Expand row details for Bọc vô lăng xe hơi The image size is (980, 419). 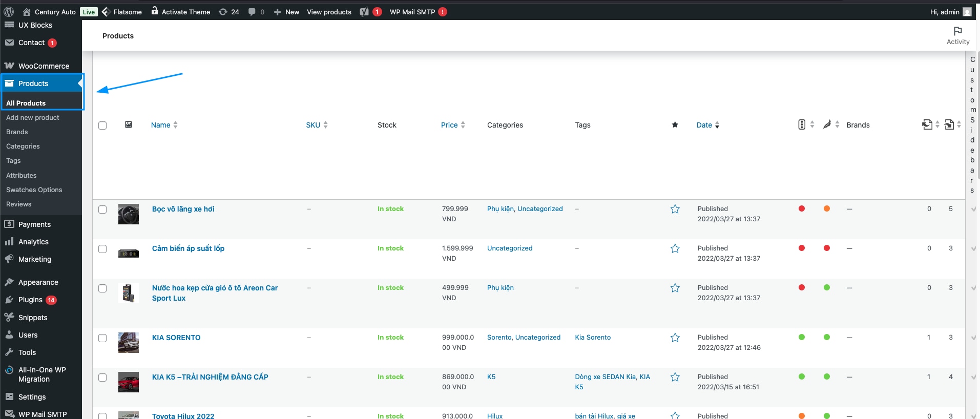(973, 209)
